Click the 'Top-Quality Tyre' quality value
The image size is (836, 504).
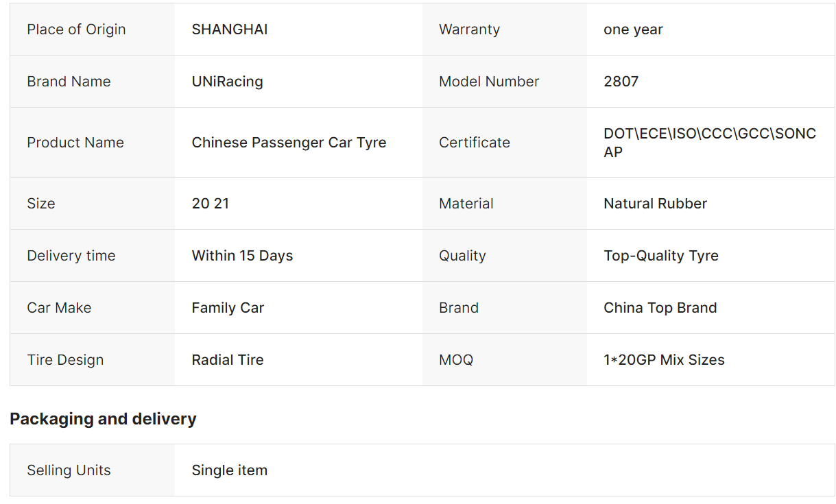[x=660, y=256]
